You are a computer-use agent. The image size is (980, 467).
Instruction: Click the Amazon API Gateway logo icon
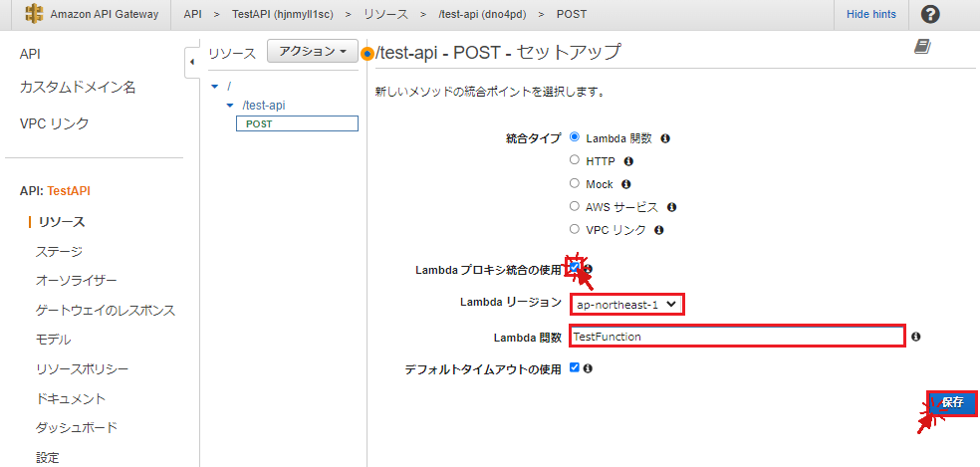pyautogui.click(x=35, y=14)
